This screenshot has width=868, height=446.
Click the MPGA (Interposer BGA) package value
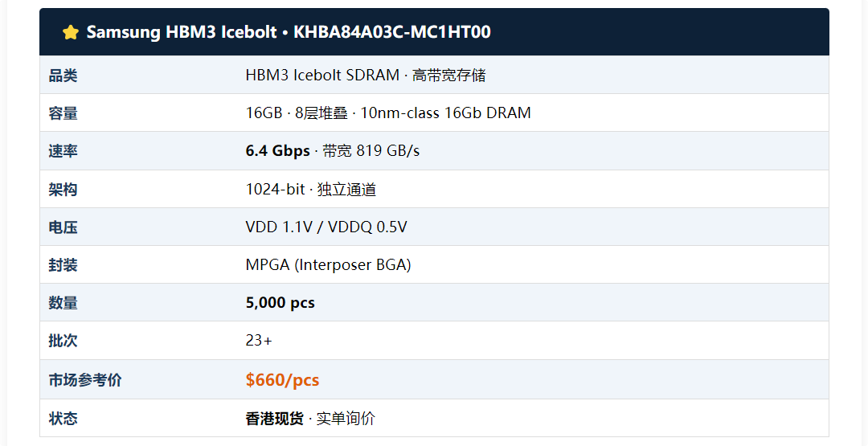tap(328, 264)
